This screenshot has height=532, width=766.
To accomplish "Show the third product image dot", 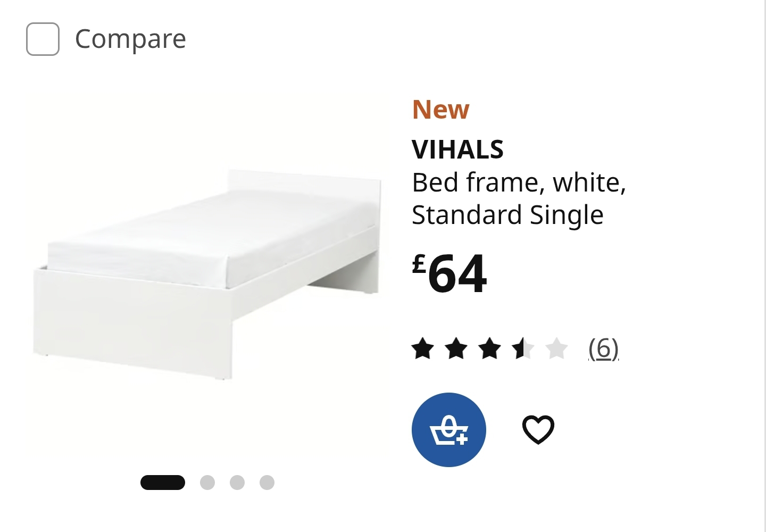I will [x=237, y=483].
